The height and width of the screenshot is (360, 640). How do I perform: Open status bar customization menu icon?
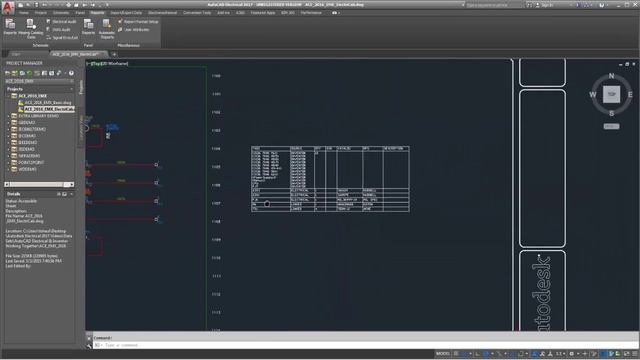(634, 354)
